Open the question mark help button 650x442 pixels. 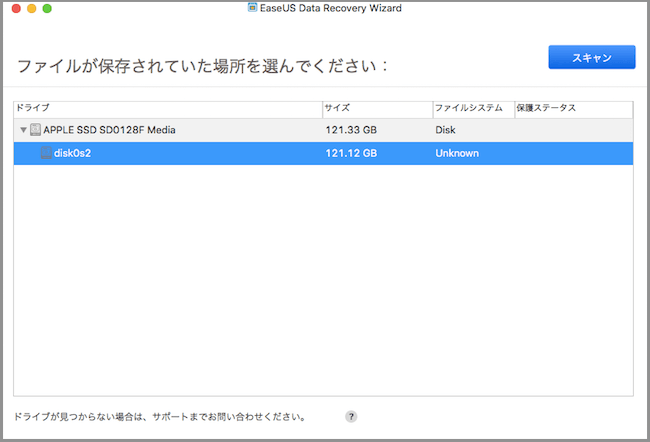pos(351,417)
